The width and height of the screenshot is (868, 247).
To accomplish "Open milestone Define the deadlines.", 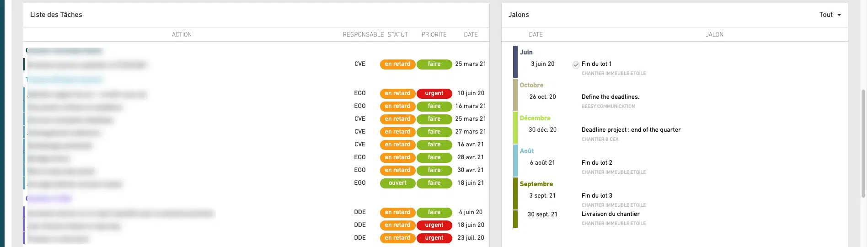I will (x=610, y=97).
